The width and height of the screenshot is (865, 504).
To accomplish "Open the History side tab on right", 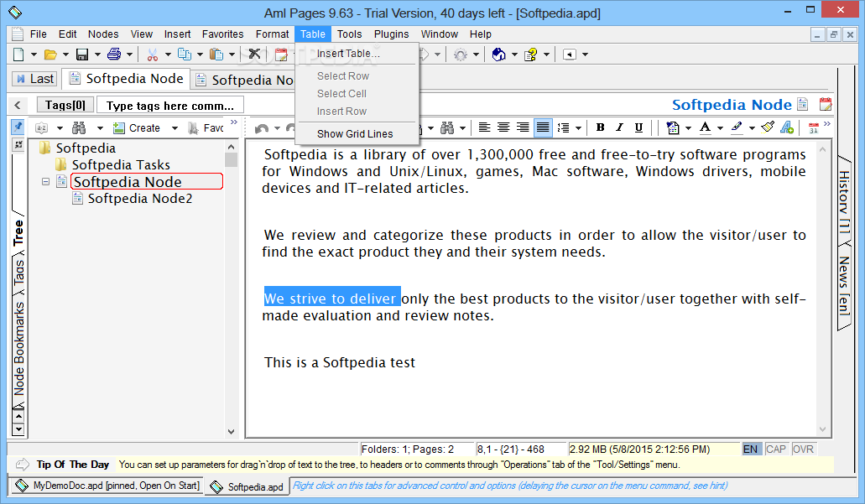I will coord(845,201).
